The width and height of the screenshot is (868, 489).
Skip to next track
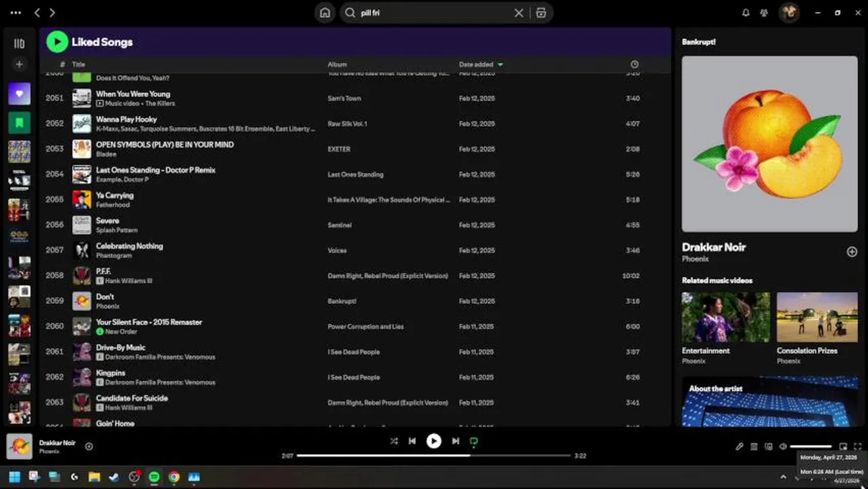pos(456,441)
